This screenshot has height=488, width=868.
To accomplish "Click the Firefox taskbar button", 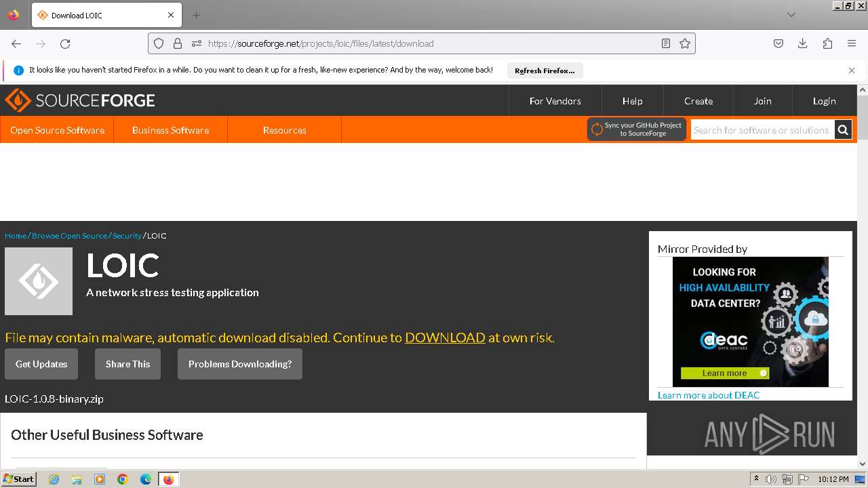I will pos(169,479).
